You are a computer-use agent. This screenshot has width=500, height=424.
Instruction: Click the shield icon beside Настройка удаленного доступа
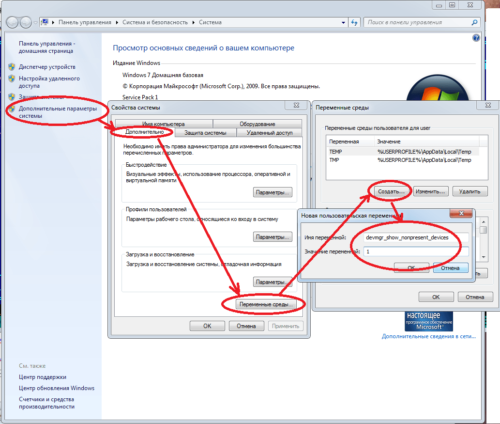click(x=12, y=79)
